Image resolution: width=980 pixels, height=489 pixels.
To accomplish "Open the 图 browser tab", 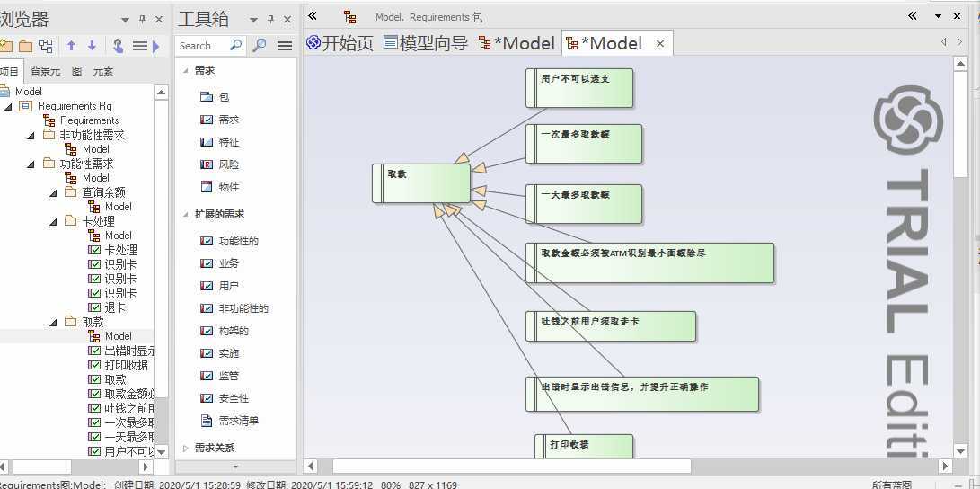I will (77, 71).
